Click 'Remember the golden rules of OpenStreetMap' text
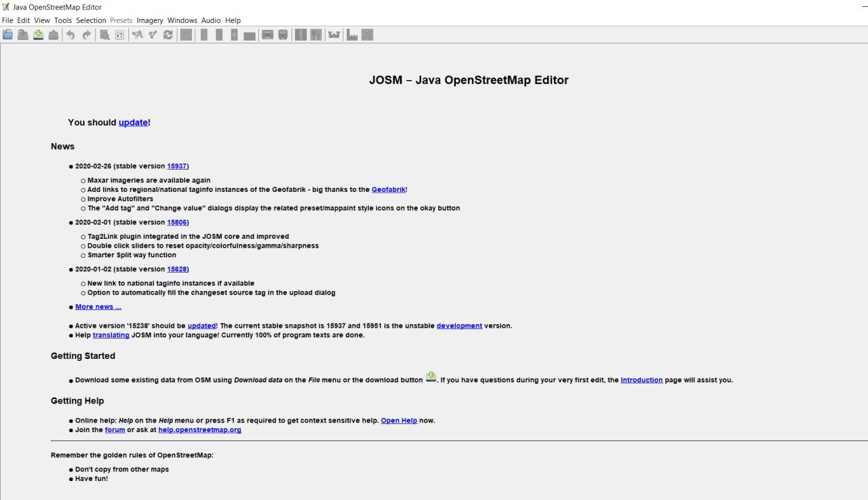Screen dimensions: 868x500 (x=132, y=455)
